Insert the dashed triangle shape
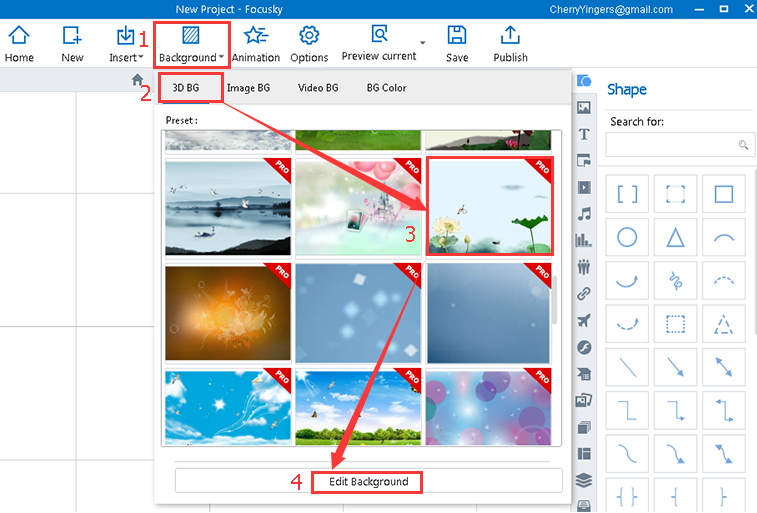 point(724,324)
